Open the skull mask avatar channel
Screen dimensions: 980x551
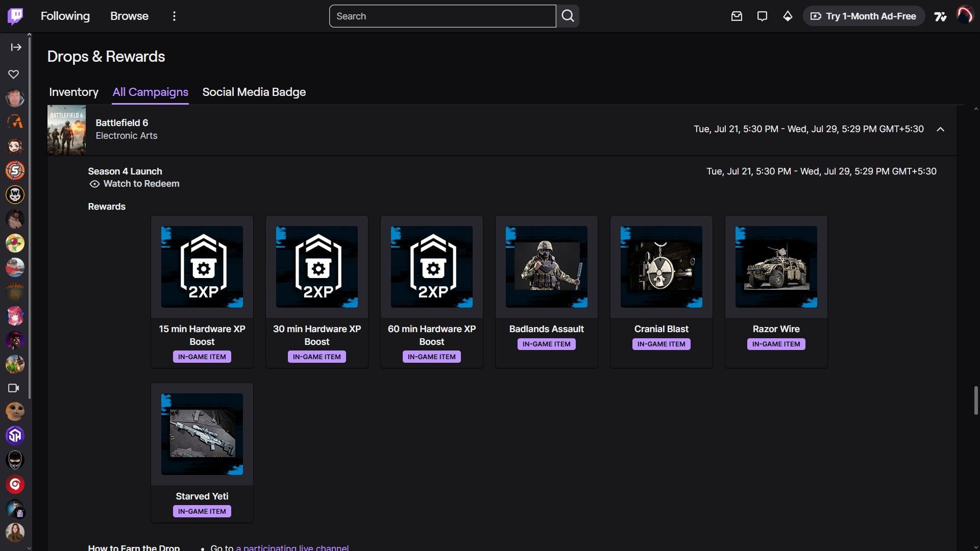[15, 460]
